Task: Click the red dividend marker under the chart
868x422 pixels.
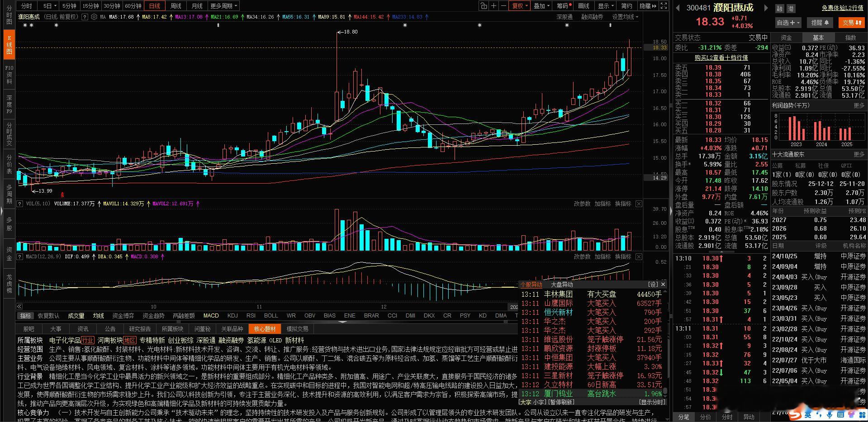Action: click(62, 194)
